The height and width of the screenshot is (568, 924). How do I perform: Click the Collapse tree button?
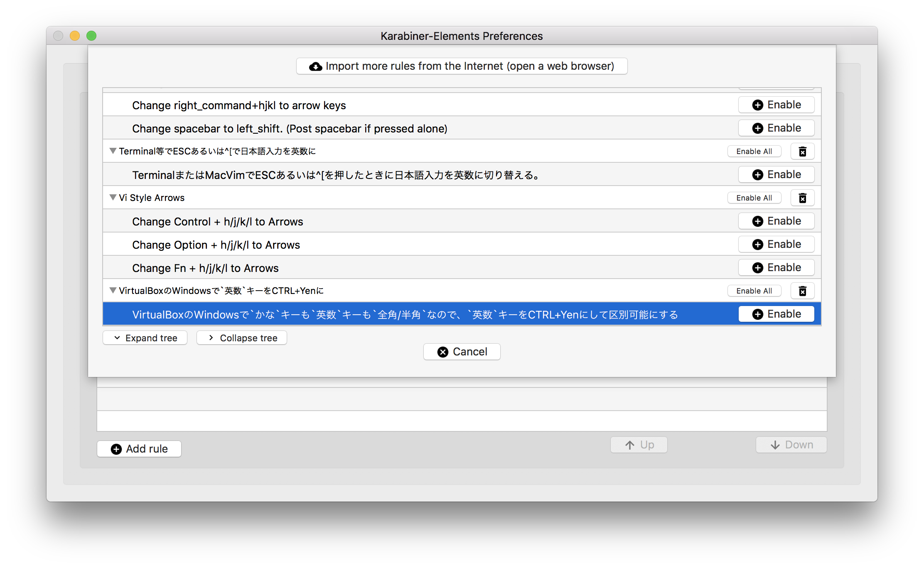click(241, 338)
